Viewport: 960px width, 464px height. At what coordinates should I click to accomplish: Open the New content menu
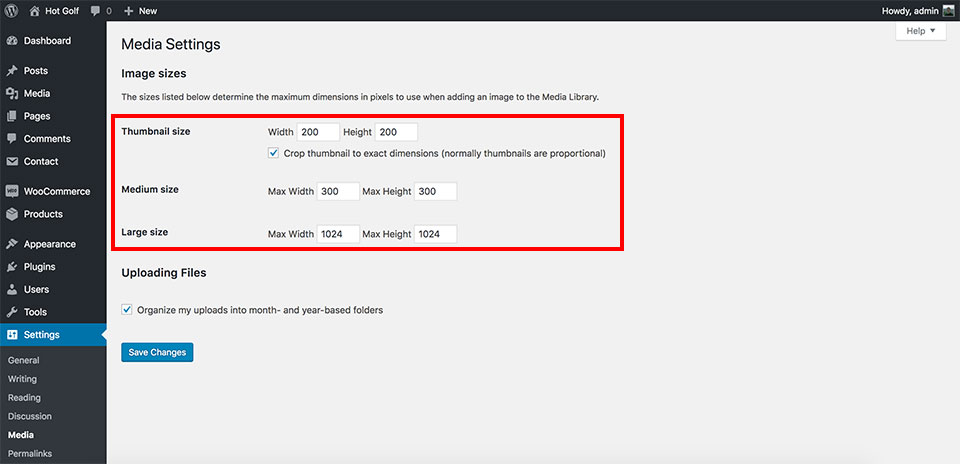[x=140, y=11]
